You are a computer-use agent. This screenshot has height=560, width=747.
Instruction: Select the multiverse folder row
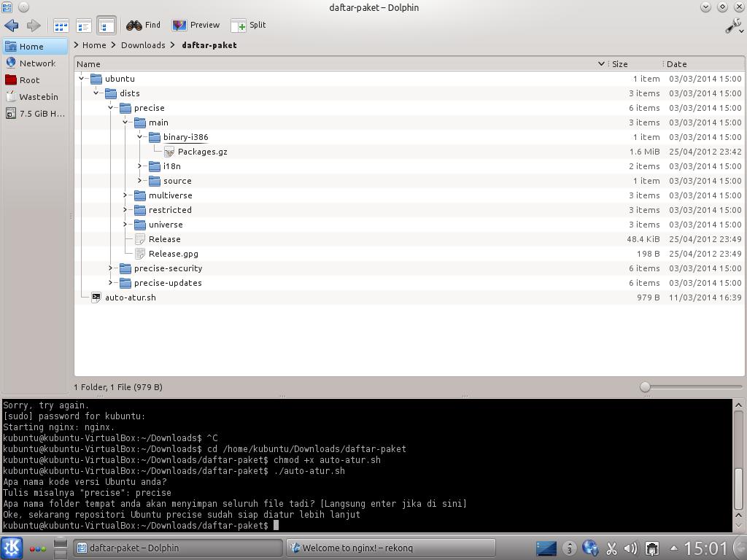[410, 195]
